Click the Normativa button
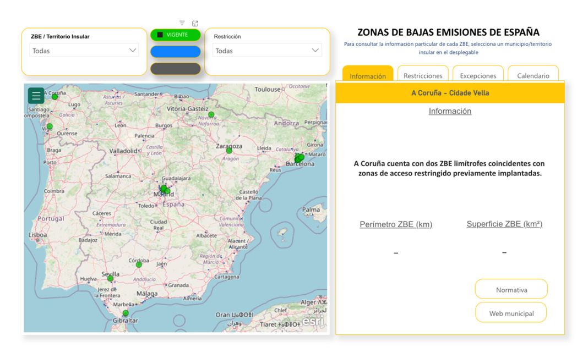Image resolution: width=588 pixels, height=364 pixels. coord(511,289)
